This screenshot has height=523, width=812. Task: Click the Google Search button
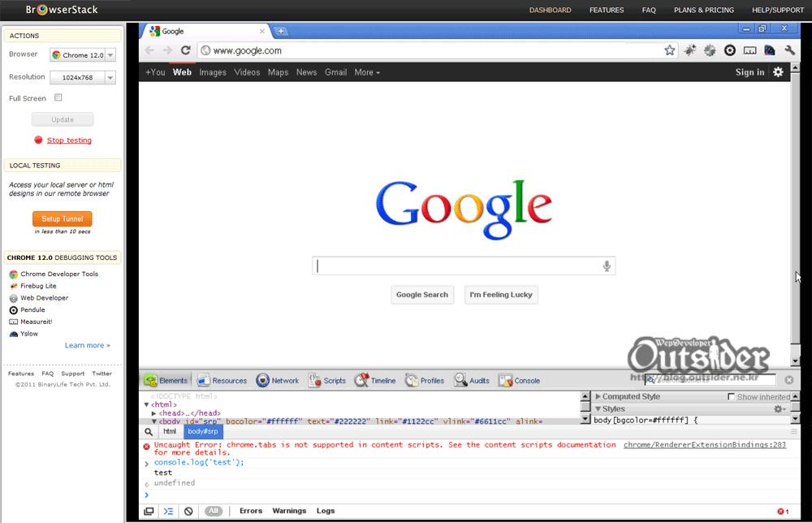pos(422,295)
